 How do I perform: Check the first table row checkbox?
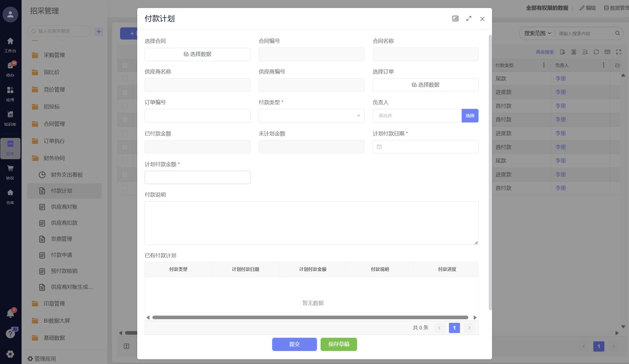point(125,79)
